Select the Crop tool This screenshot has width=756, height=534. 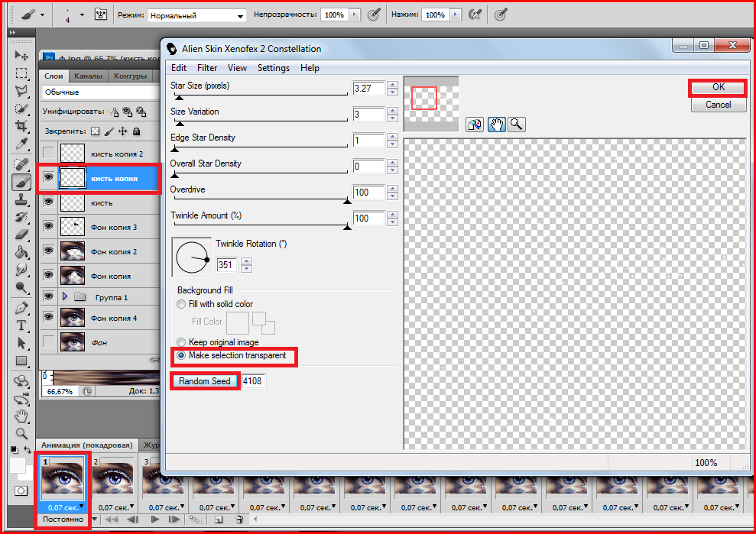click(x=21, y=126)
